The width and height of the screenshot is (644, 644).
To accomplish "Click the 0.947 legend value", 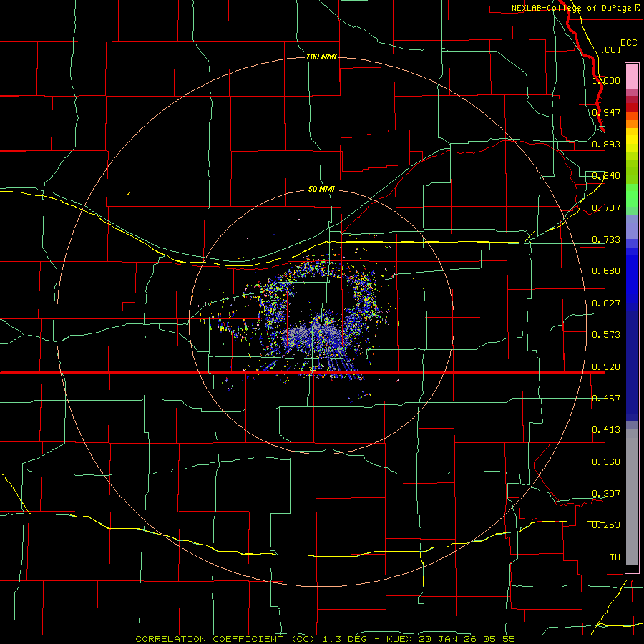I will click(x=606, y=112).
